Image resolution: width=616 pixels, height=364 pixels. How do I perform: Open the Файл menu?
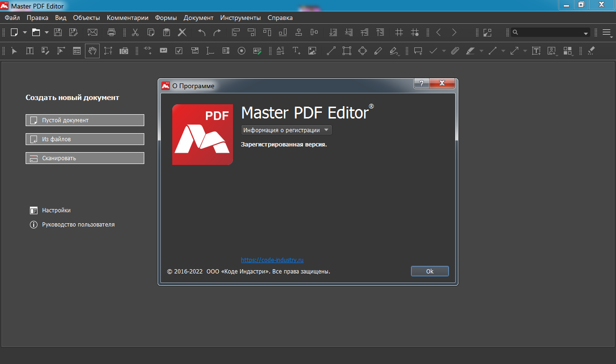click(12, 18)
